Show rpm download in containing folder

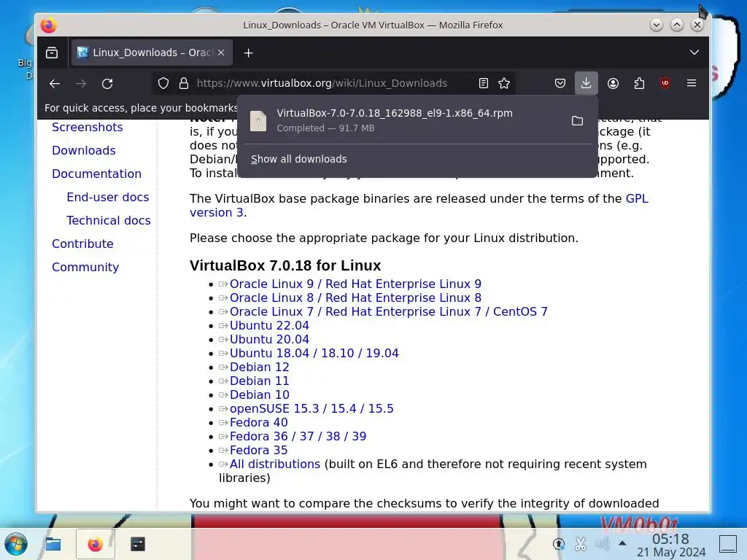578,120
